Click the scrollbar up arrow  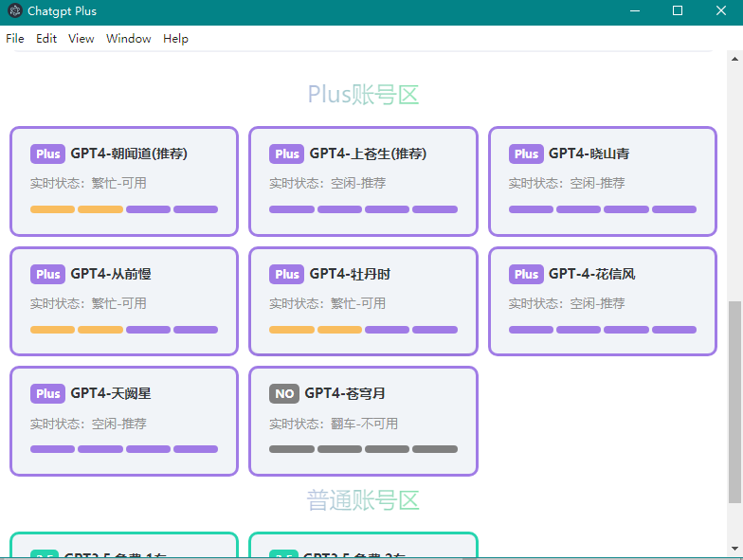tap(734, 59)
